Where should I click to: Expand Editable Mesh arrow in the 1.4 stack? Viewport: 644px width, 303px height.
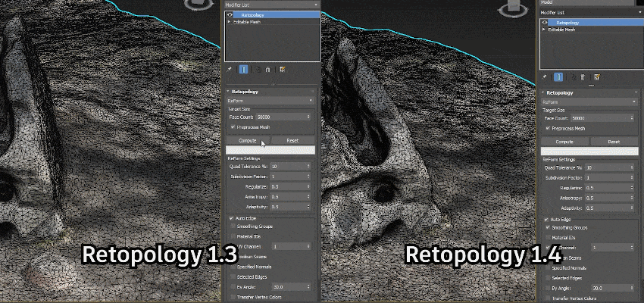coord(544,30)
